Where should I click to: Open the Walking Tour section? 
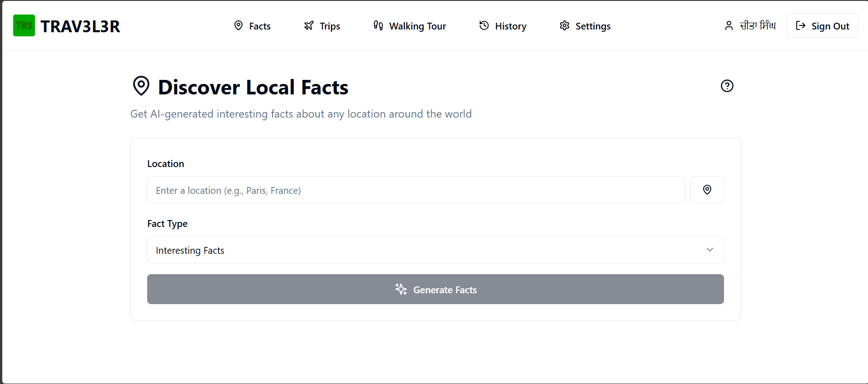coord(410,26)
